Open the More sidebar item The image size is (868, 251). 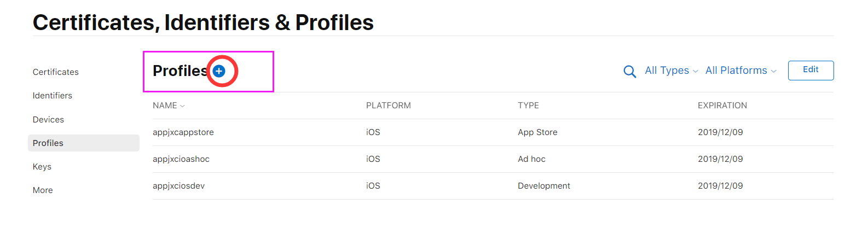pos(43,190)
